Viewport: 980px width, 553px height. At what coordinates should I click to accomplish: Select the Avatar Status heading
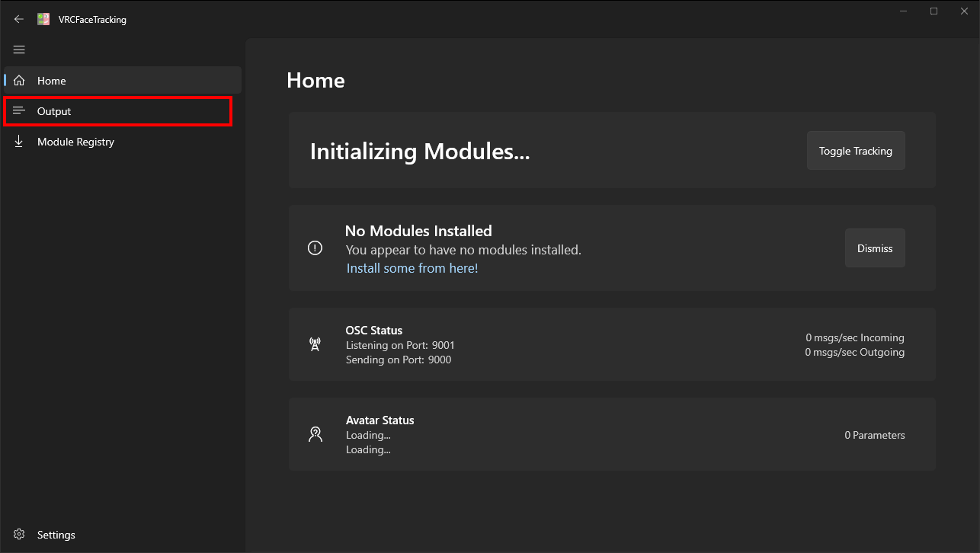tap(380, 420)
